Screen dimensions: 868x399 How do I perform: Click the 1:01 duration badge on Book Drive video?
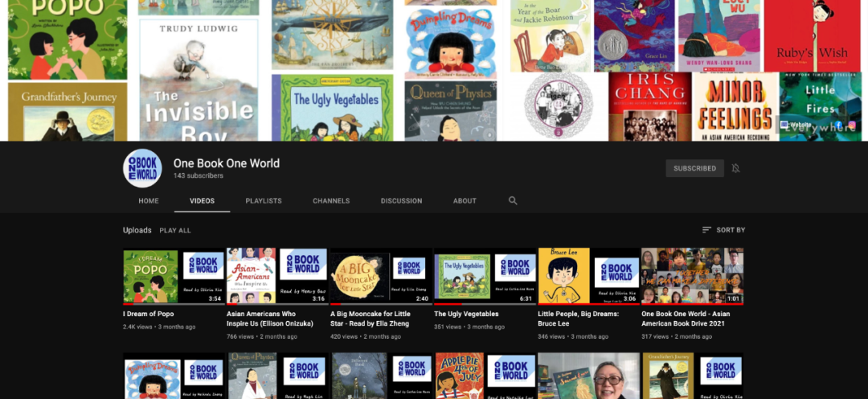coord(734,298)
